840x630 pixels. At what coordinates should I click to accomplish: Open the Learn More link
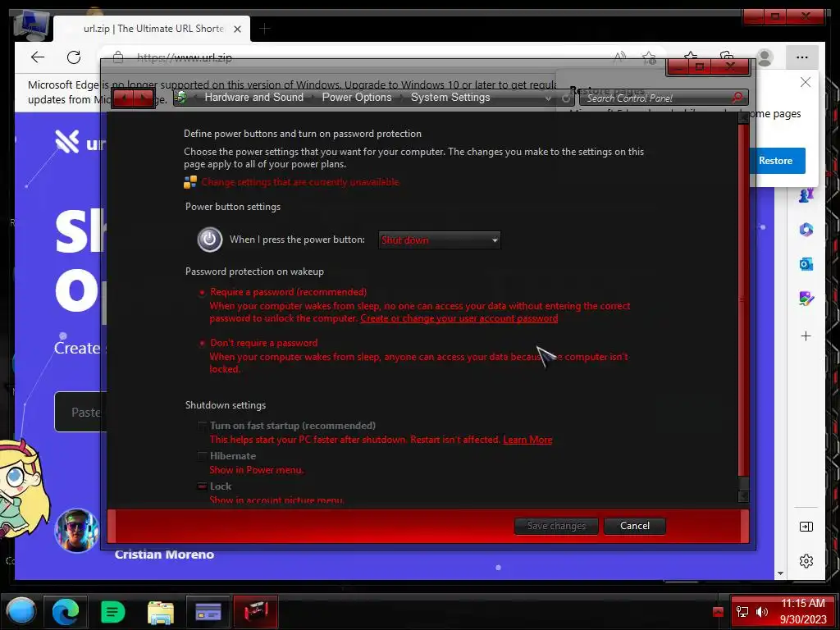coord(527,440)
